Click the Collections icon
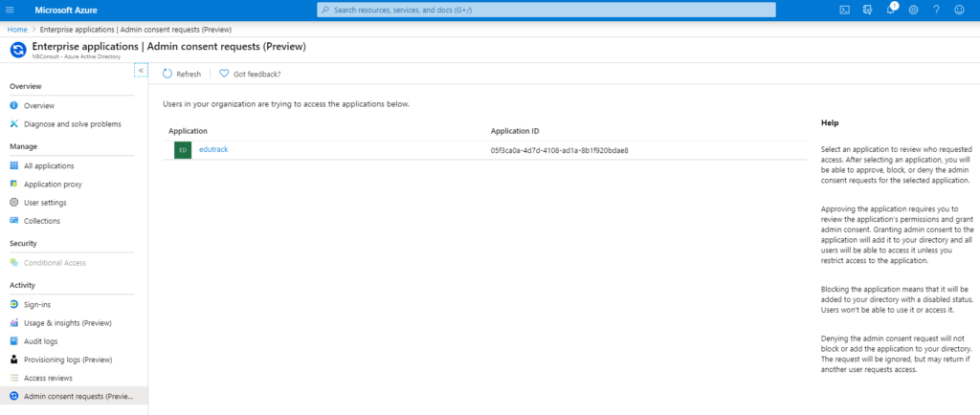The width and height of the screenshot is (980, 415). pos(14,220)
